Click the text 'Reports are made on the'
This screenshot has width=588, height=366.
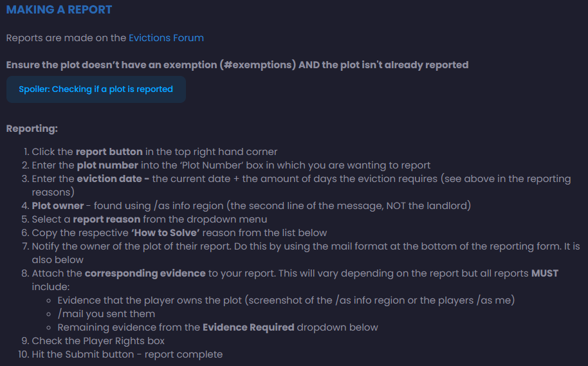(66, 38)
